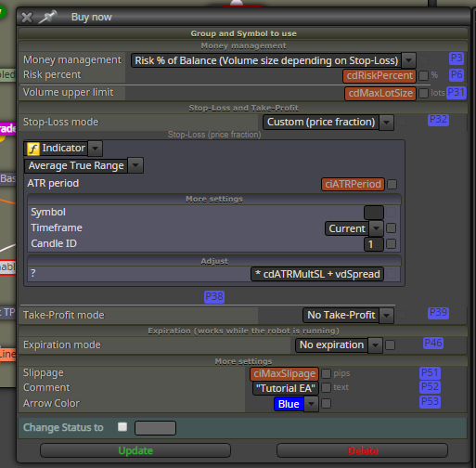The height and width of the screenshot is (468, 476).
Task: Click the pin icon in Buy now title bar
Action: (x=47, y=17)
